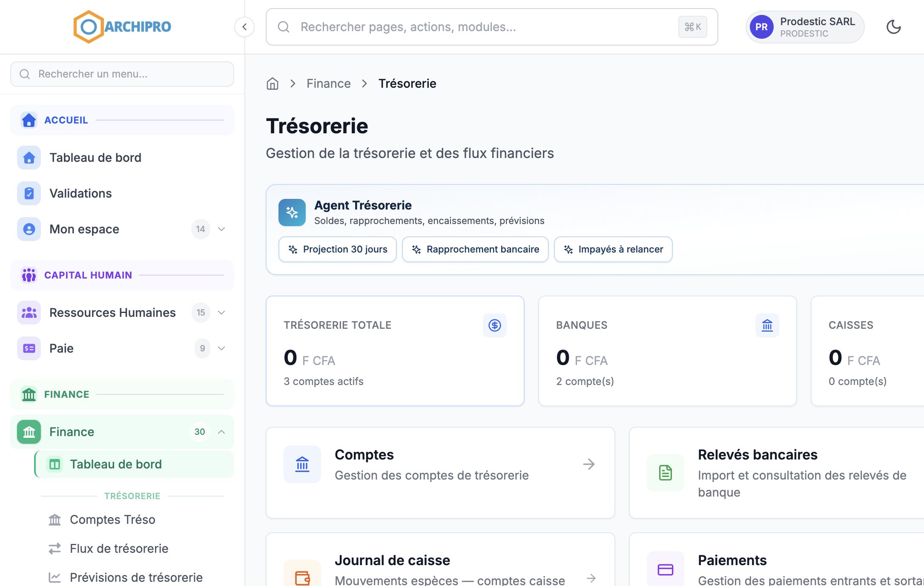Open Tableau de bord under Accueil
Screen dimensions: 924x586
pos(122,158)
